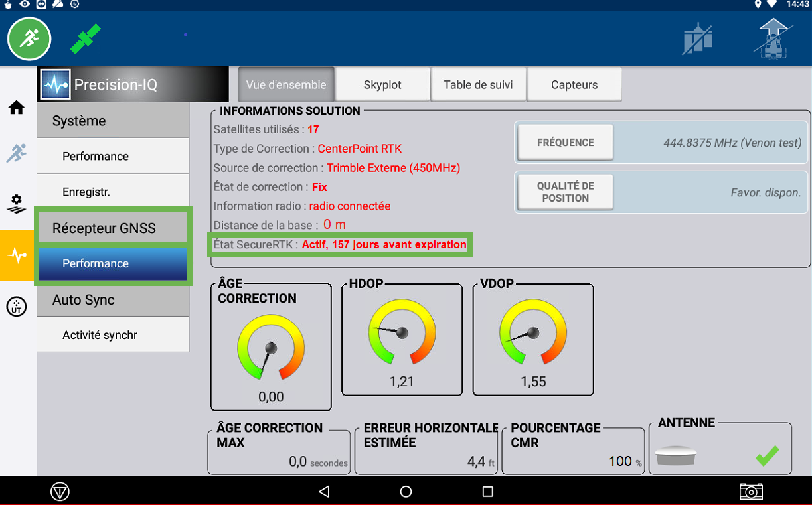
Task: Tap the Pourcentage CMR box
Action: click(573, 451)
